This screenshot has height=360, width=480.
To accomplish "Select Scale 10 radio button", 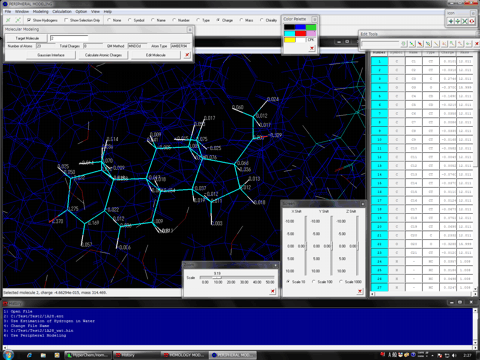I will click(x=288, y=282).
